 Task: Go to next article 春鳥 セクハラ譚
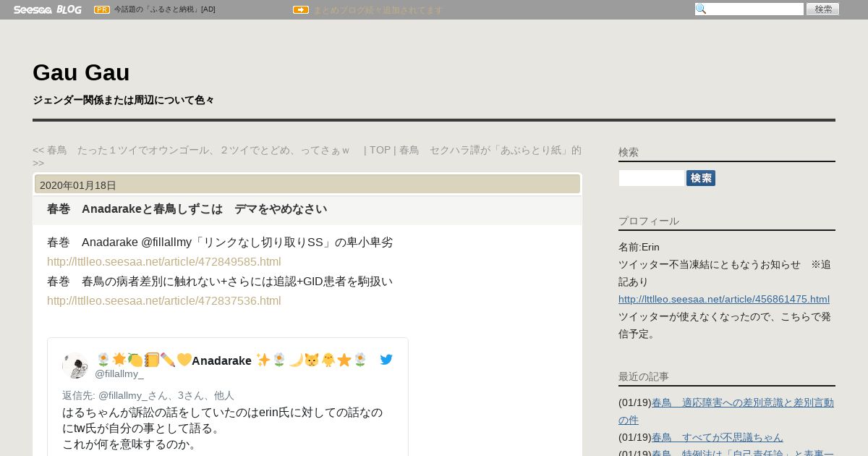(490, 150)
